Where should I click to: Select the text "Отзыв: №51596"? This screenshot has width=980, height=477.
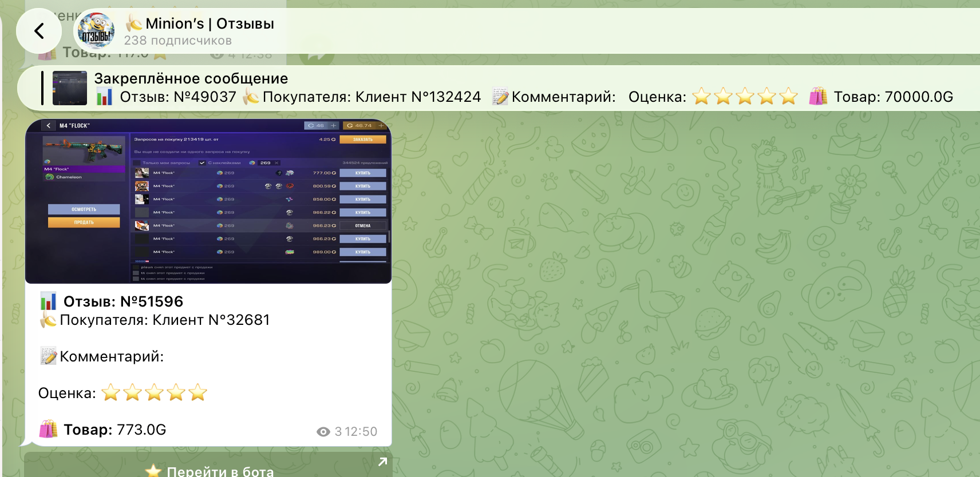tap(123, 301)
